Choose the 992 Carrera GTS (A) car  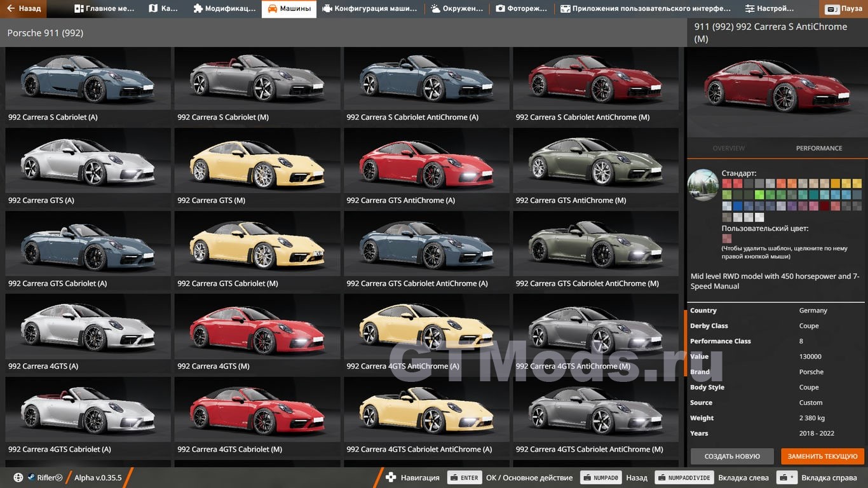88,168
